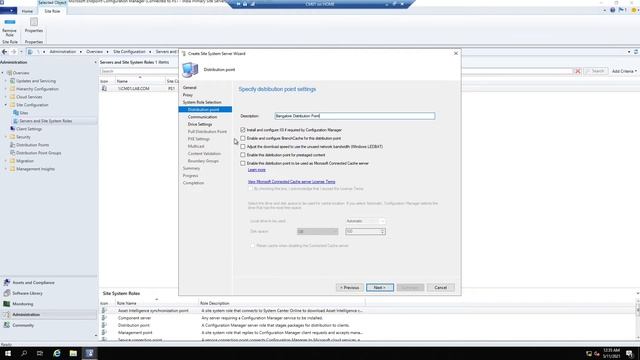Open the Client Settings node
Image resolution: width=640 pixels, height=360 pixels.
[29, 129]
